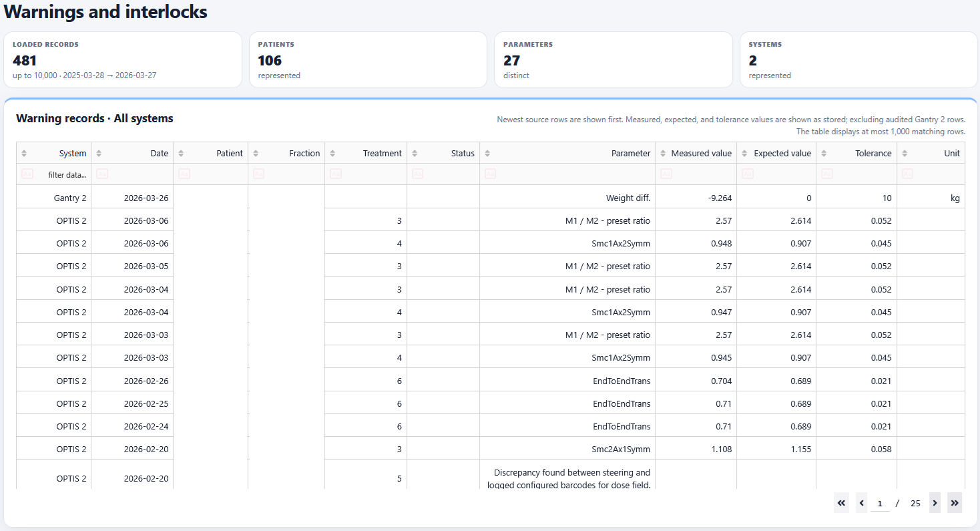This screenshot has height=531, width=980.
Task: Sort records by the Treatment column
Action: pos(332,153)
